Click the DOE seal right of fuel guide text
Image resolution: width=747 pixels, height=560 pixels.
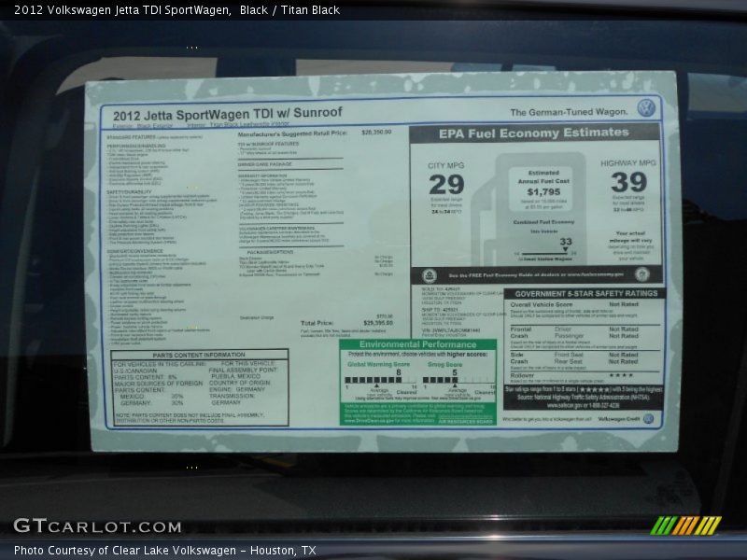(641, 274)
